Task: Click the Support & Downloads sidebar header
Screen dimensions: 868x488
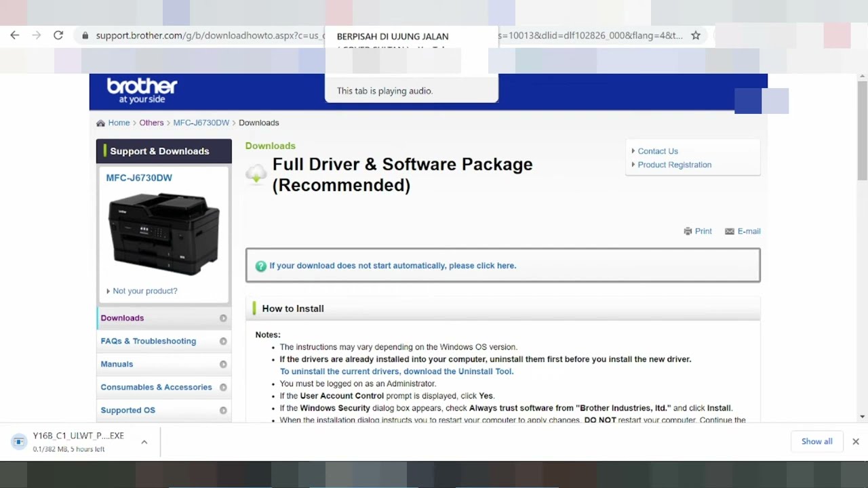Action: click(x=164, y=151)
